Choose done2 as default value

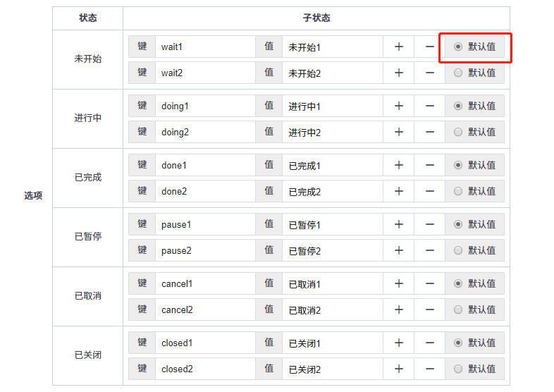(458, 191)
